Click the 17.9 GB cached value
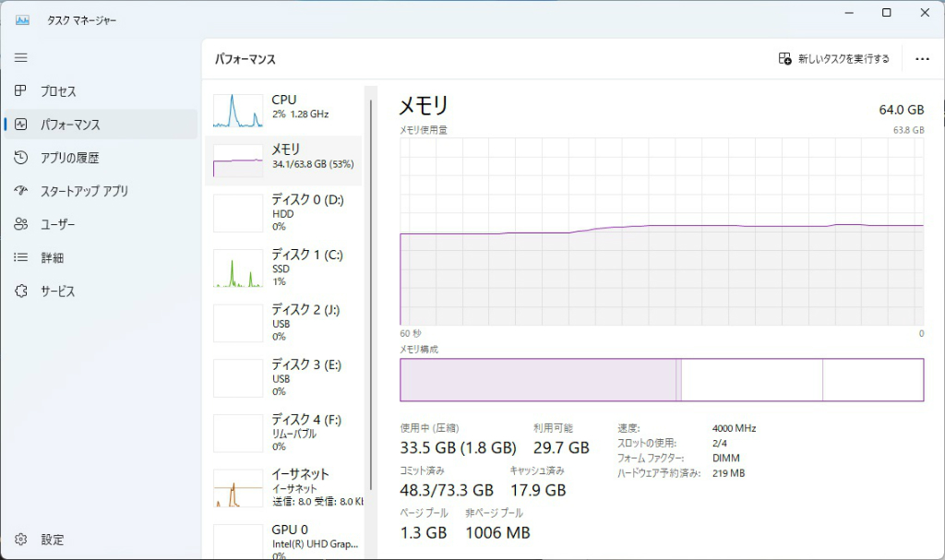 click(x=538, y=490)
